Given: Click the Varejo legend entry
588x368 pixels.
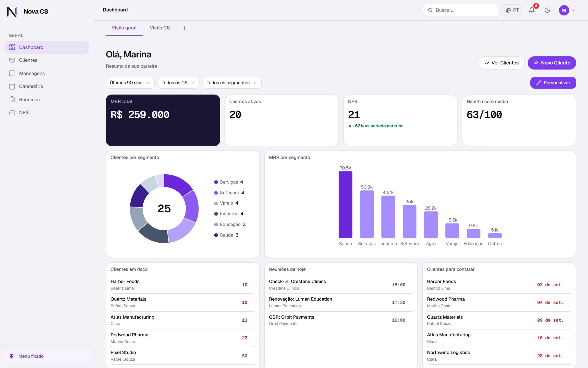Looking at the screenshot, I should 226,203.
